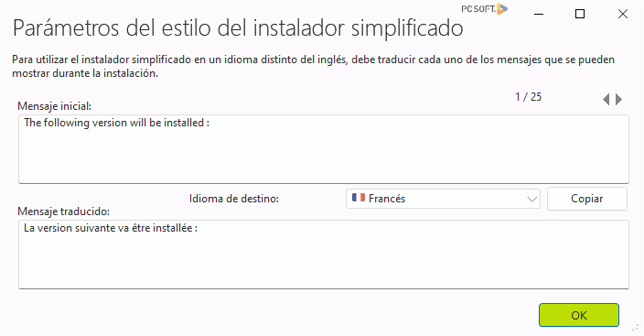The image size is (644, 336).
Task: Maximize the installer style window
Action: 580,14
